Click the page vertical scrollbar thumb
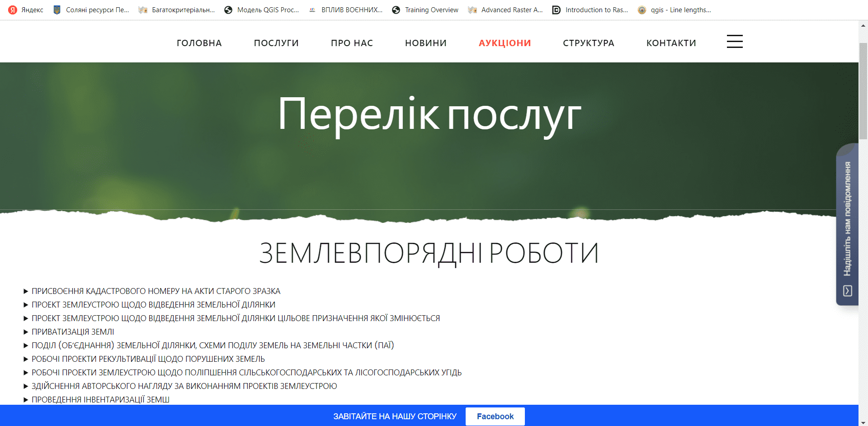Screen dimensions: 868x426 (x=863, y=90)
